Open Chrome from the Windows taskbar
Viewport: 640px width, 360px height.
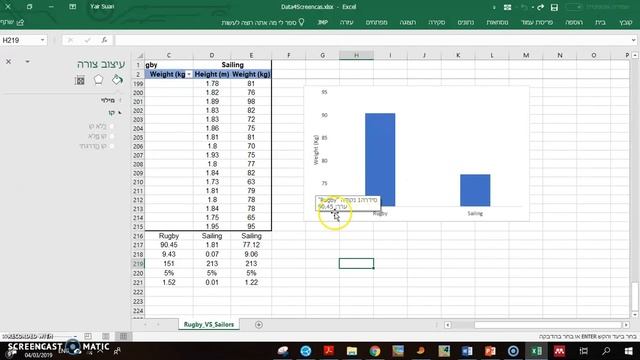point(375,351)
